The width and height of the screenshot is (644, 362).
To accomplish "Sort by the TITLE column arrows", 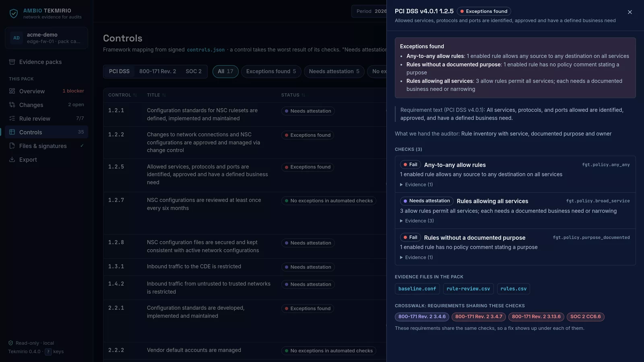I will [164, 95].
